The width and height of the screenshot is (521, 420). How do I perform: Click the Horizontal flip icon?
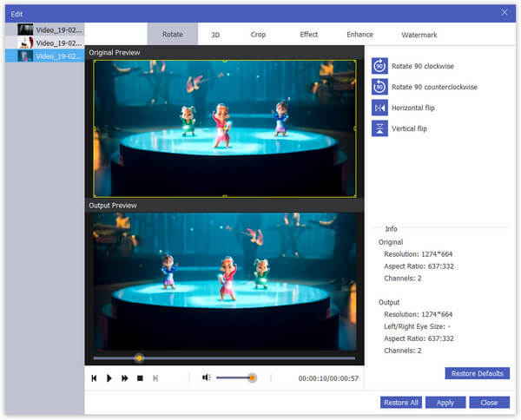pyautogui.click(x=379, y=108)
